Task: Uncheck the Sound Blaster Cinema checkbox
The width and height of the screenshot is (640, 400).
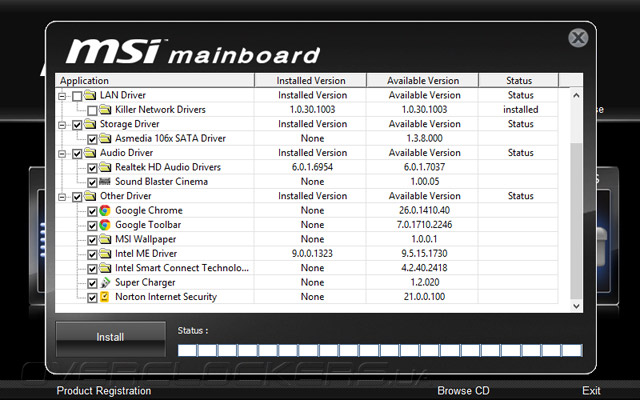Action: (x=92, y=182)
